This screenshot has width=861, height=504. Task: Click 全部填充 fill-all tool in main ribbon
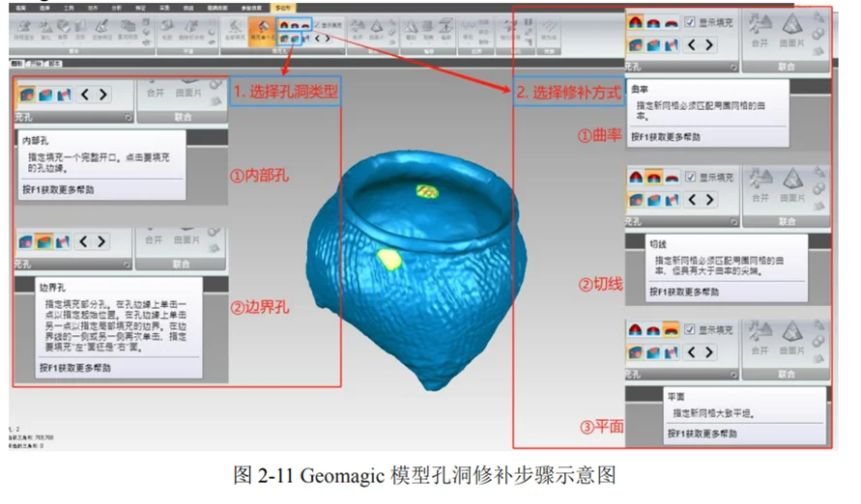pyautogui.click(x=235, y=30)
